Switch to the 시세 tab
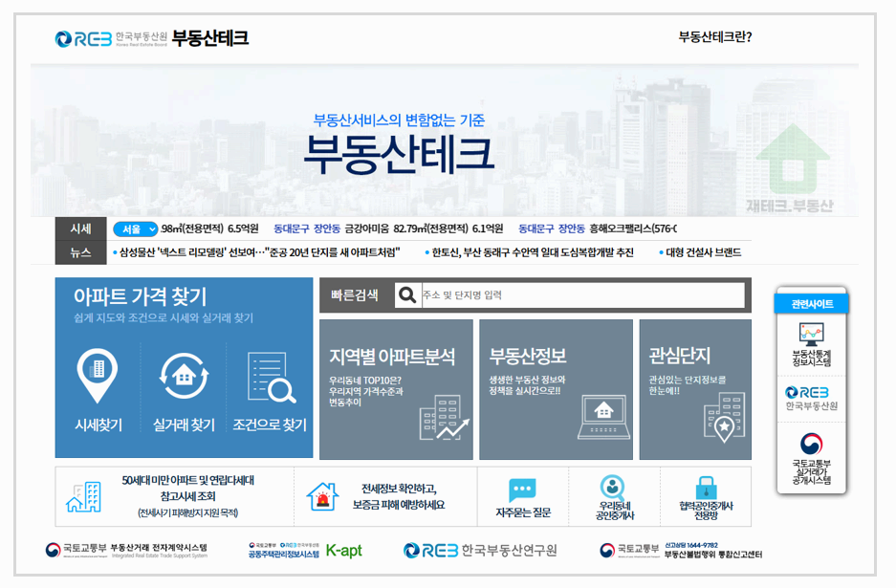 click(81, 229)
